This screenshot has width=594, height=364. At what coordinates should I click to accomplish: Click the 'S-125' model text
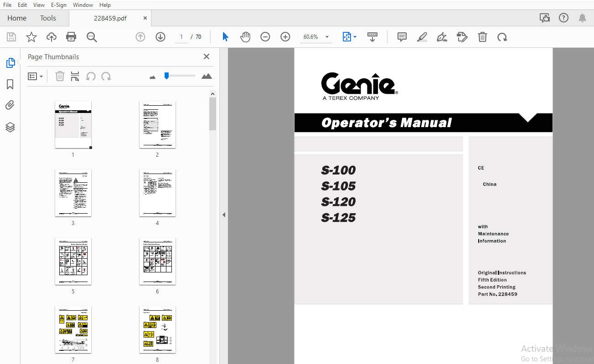(x=338, y=218)
